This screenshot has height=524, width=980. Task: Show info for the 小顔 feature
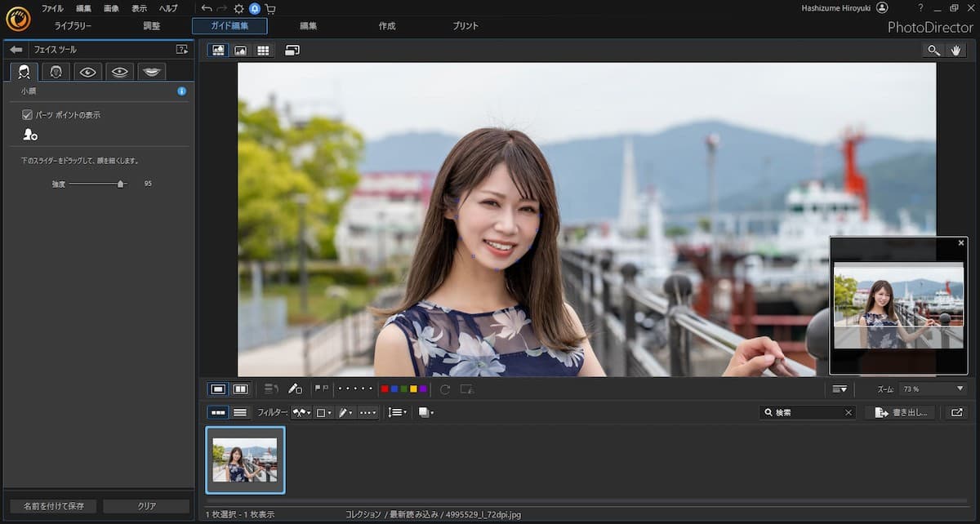click(182, 91)
